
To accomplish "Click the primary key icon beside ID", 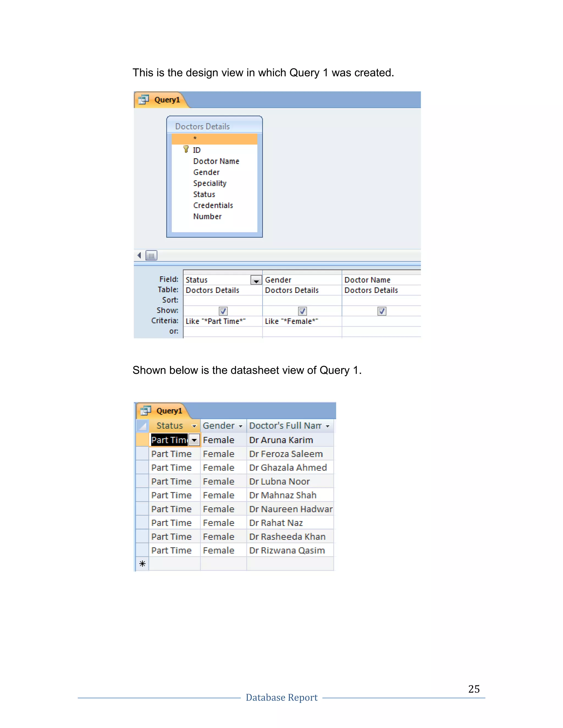I will (x=186, y=149).
